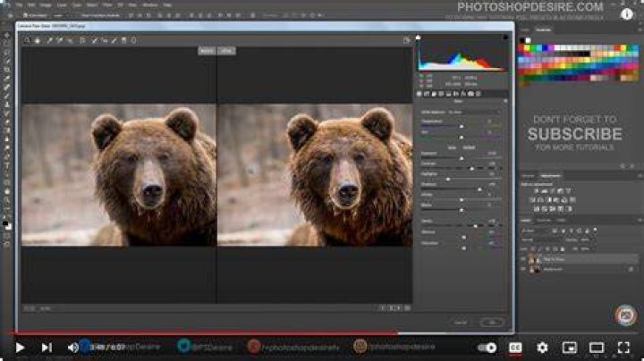Open the Presets panel icon tab
This screenshot has width=644, height=361.
click(479, 94)
